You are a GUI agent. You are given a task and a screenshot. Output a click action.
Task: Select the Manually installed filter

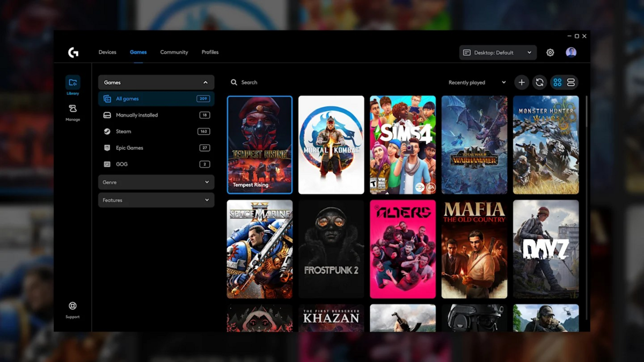click(137, 115)
